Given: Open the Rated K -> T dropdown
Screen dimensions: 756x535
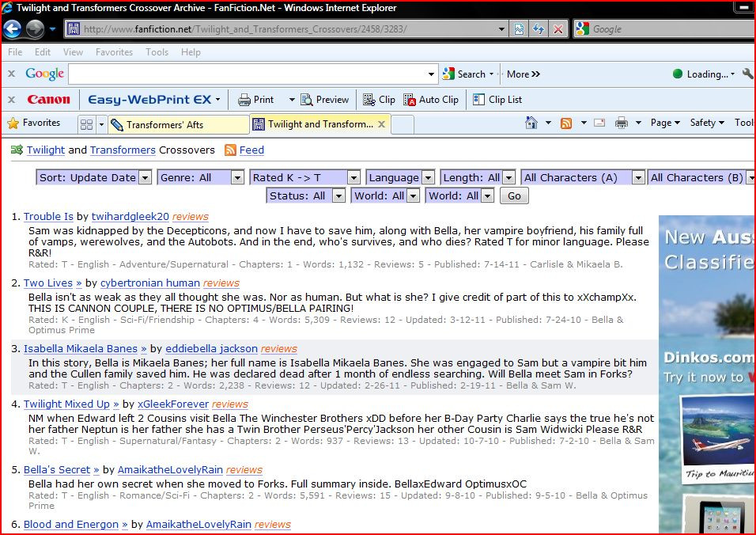Looking at the screenshot, I should click(x=304, y=177).
